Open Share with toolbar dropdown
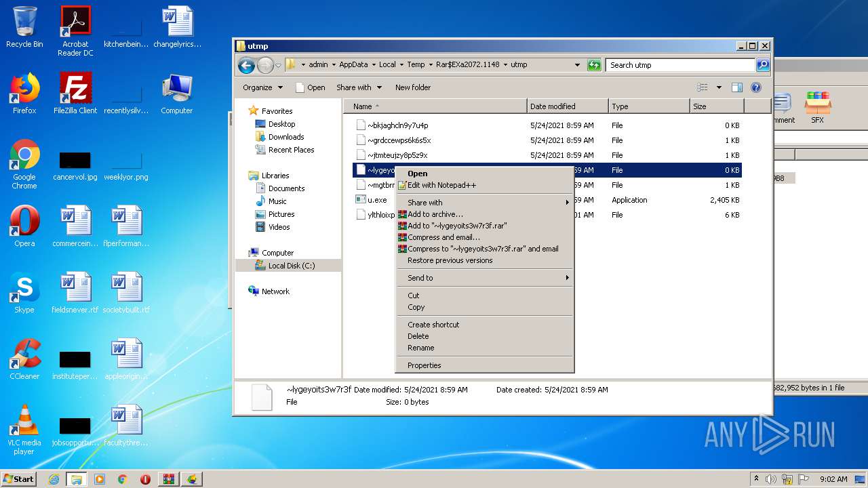 (x=359, y=87)
